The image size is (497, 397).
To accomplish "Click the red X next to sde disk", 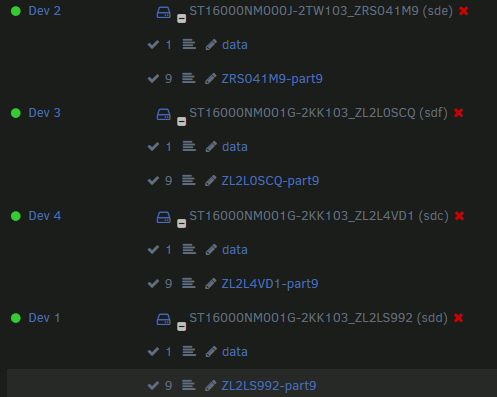I will coord(463,11).
